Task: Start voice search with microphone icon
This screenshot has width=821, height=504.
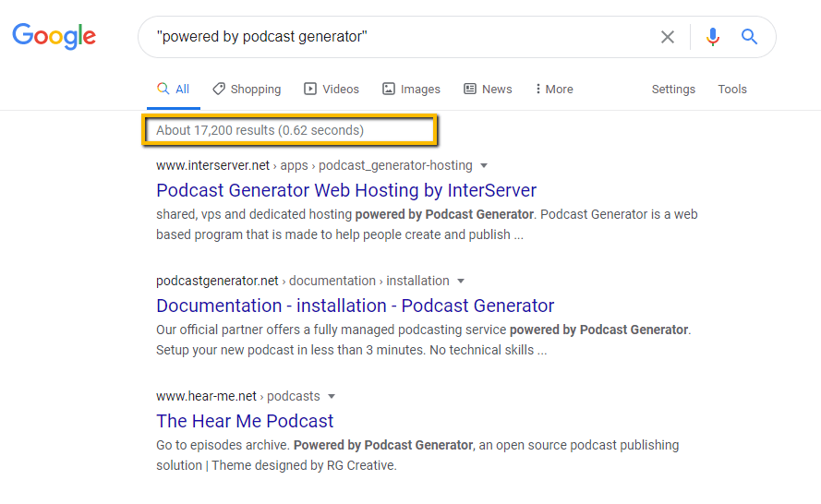Action: click(x=712, y=37)
